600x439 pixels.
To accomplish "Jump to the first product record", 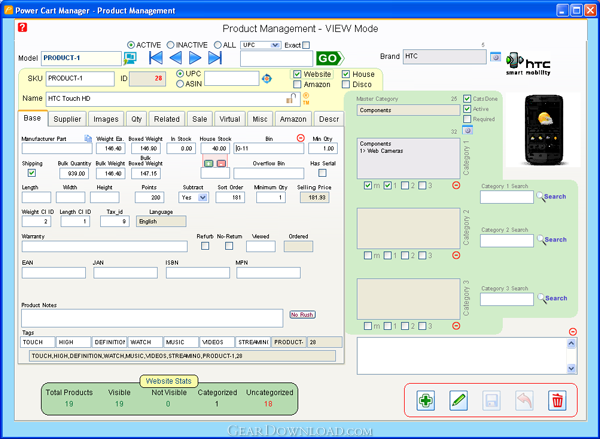I will [156, 58].
